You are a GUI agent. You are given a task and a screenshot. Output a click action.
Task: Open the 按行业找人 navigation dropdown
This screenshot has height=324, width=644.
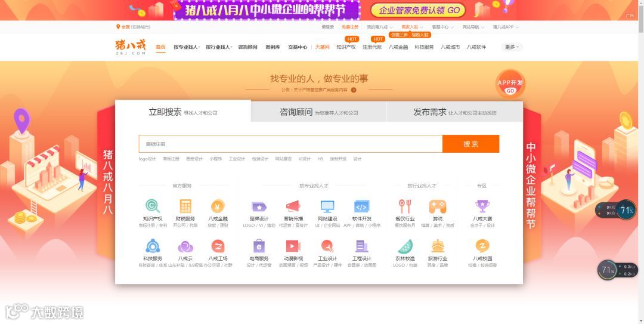219,47
